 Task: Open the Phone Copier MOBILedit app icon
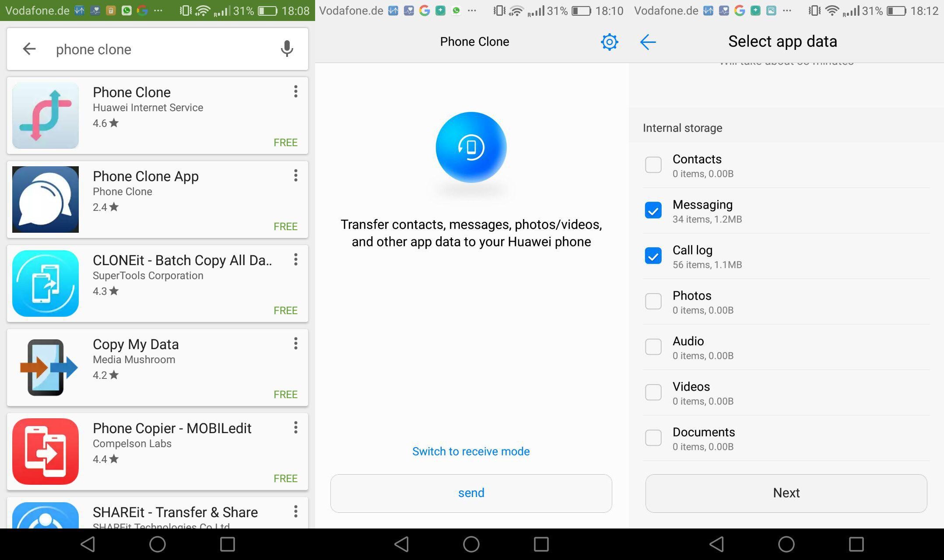[46, 451]
